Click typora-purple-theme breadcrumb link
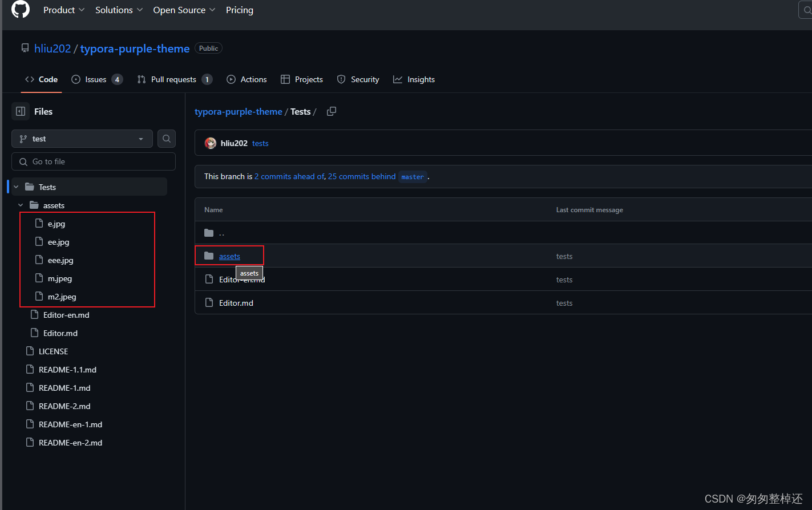The width and height of the screenshot is (812, 510). tap(239, 112)
